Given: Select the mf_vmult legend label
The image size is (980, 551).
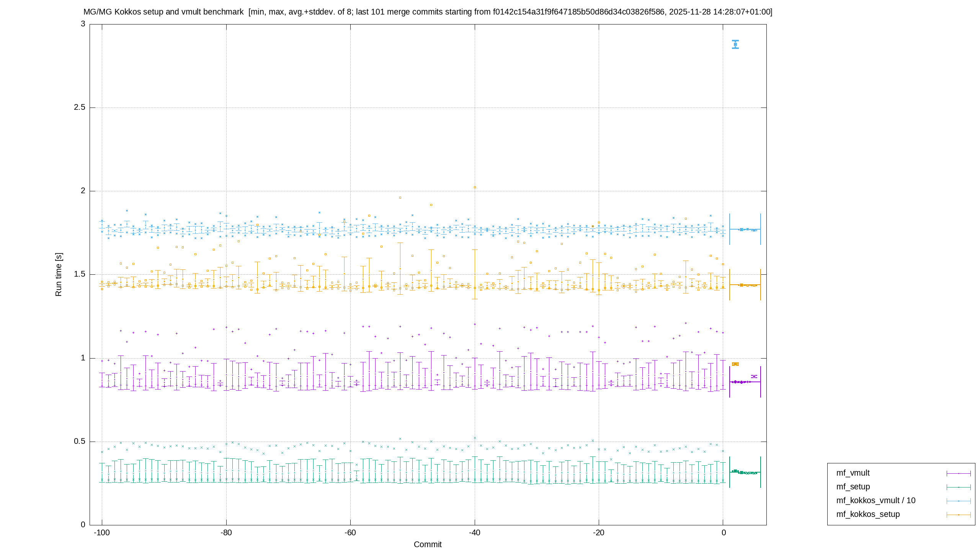Looking at the screenshot, I should (x=853, y=473).
